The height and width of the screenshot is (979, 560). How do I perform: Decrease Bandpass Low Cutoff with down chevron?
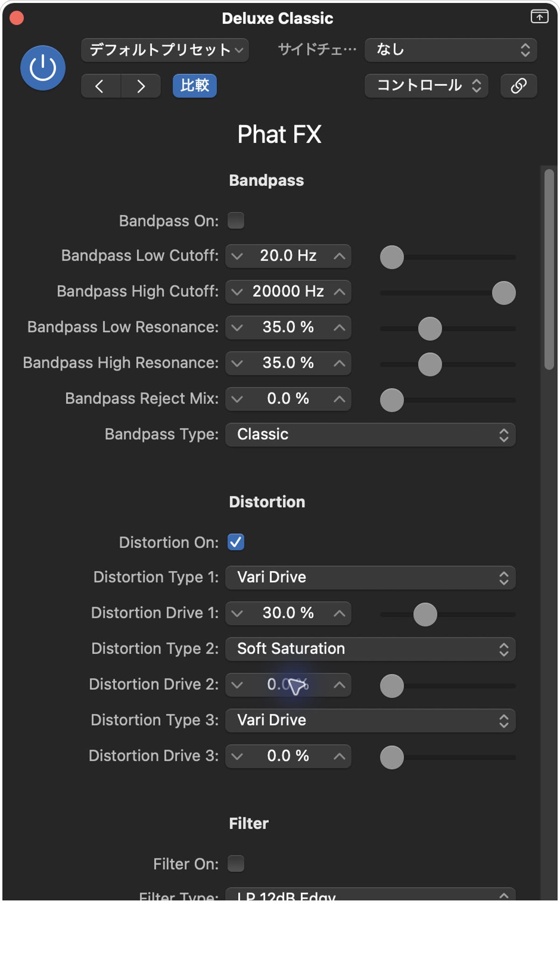click(x=237, y=256)
